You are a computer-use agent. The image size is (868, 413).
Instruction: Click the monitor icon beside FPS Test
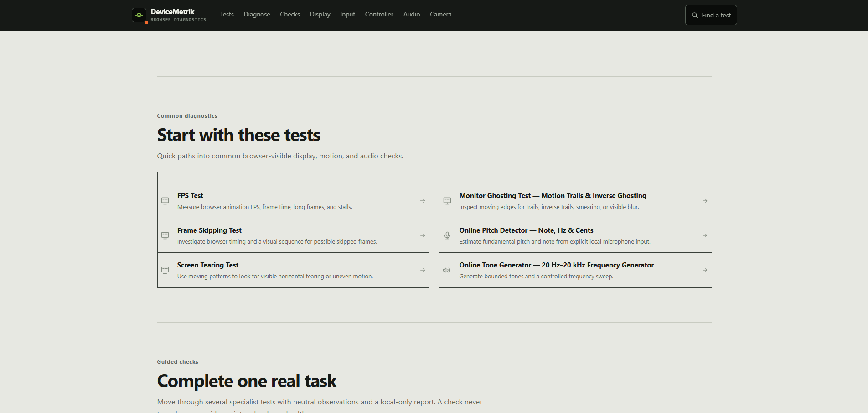165,201
